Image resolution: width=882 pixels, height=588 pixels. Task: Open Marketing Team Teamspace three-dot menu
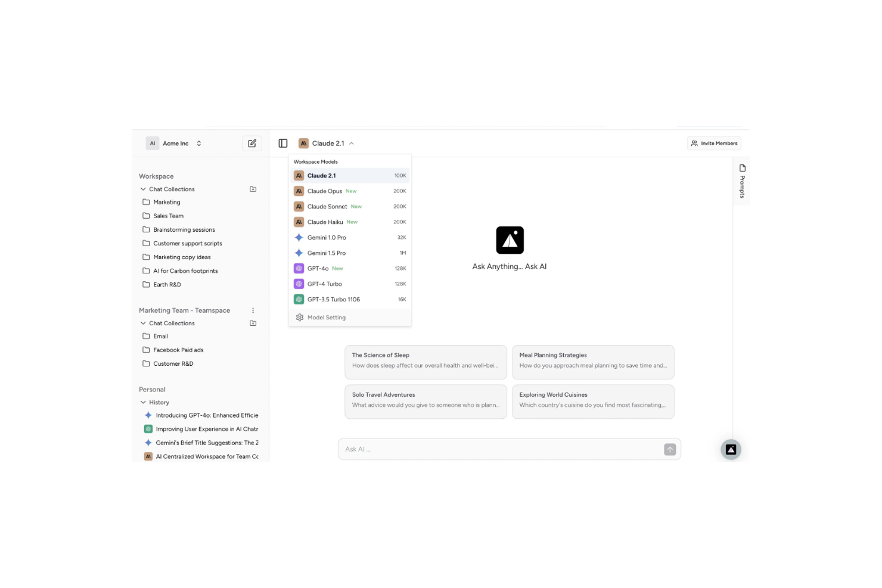(253, 310)
